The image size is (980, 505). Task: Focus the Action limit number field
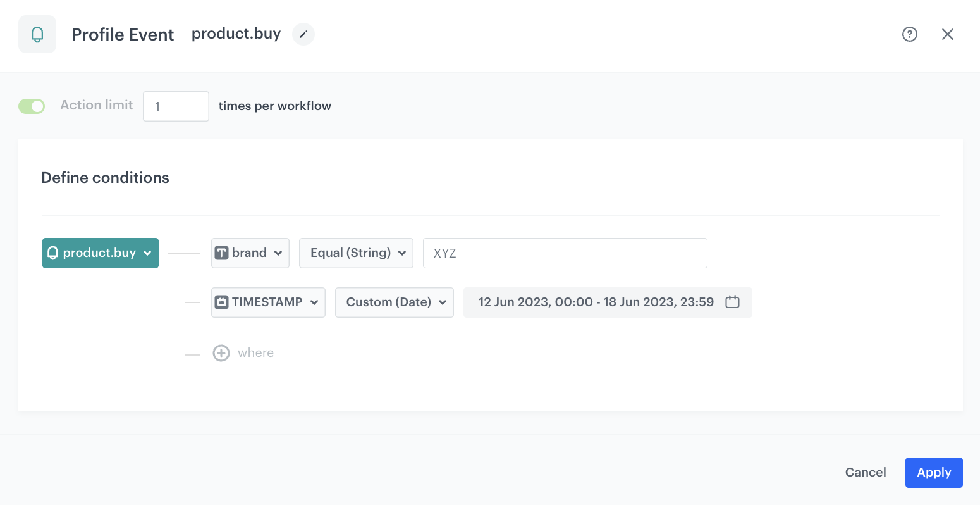[176, 106]
